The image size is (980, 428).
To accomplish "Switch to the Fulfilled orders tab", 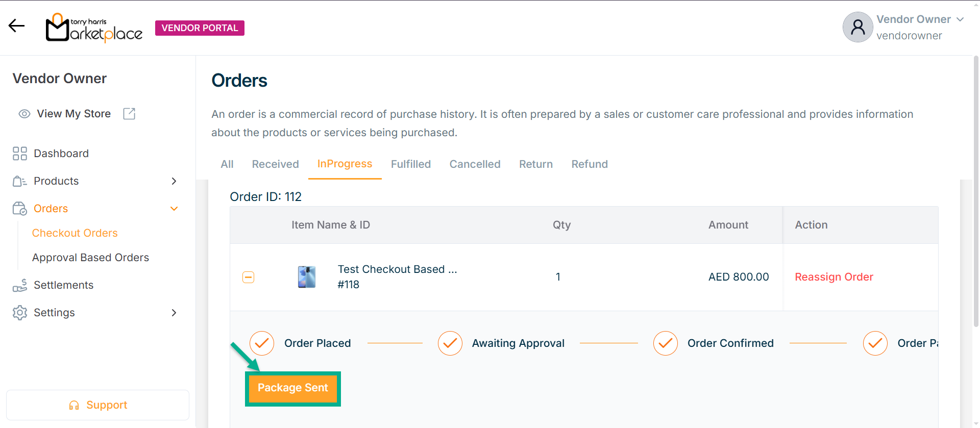I will point(411,164).
